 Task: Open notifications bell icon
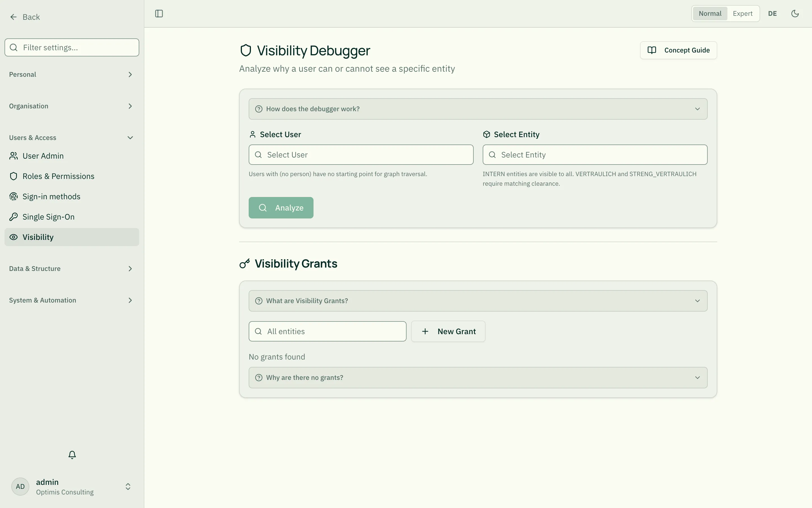point(72,455)
